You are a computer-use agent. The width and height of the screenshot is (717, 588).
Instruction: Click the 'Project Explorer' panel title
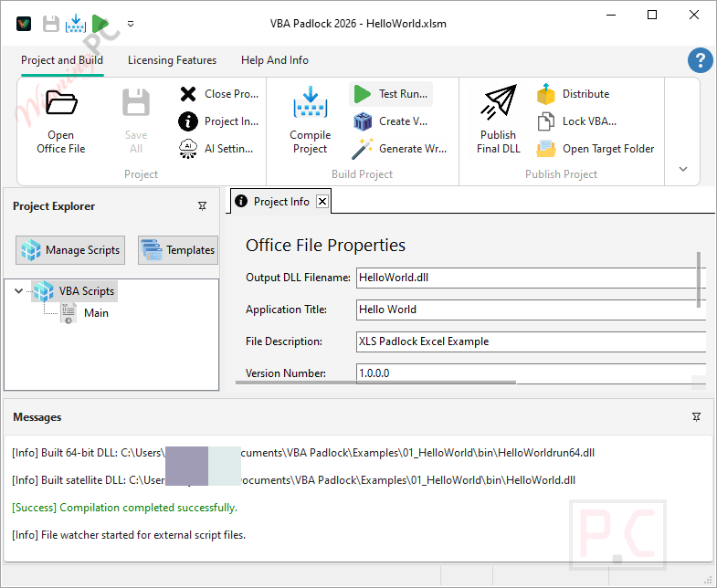54,206
